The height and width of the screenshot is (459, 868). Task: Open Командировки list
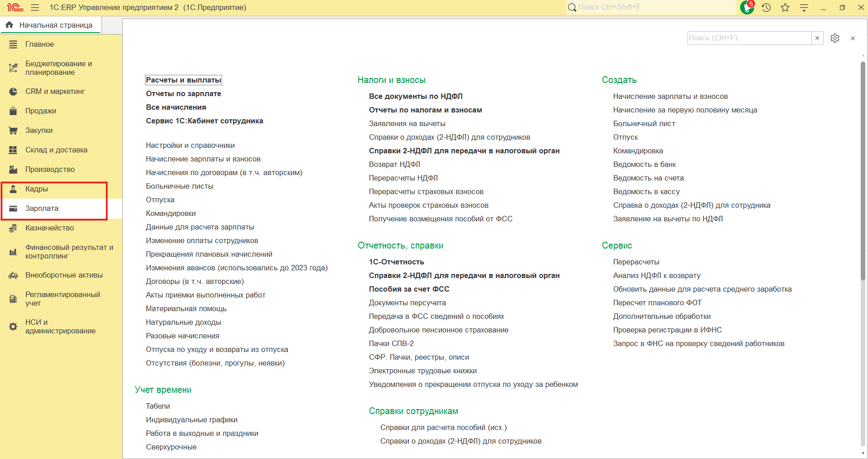[171, 214]
